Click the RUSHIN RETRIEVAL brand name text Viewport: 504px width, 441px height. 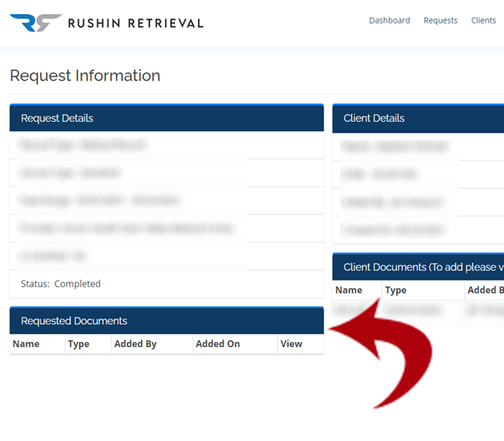coord(136,23)
